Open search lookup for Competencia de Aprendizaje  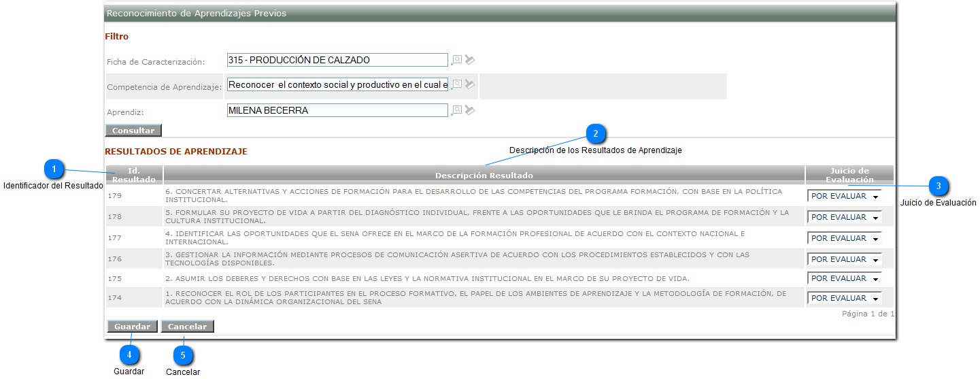coord(457,84)
